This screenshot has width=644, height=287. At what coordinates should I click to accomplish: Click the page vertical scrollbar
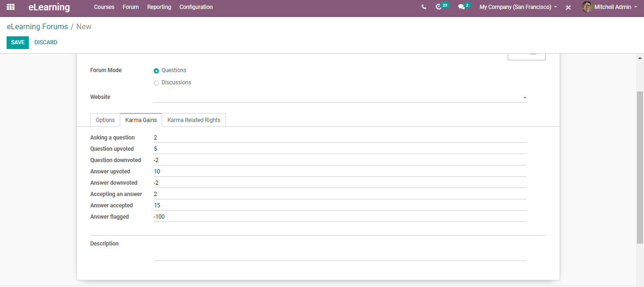point(640,167)
